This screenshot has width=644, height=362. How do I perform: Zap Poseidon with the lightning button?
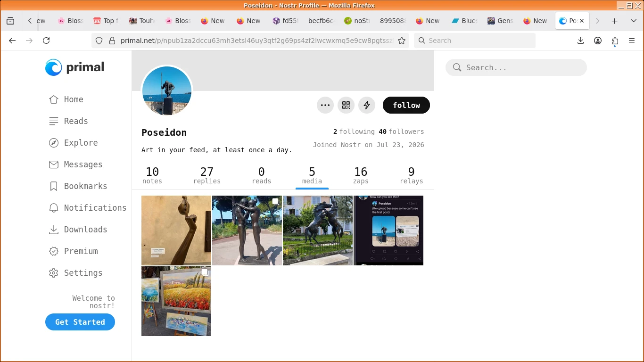[367, 105]
